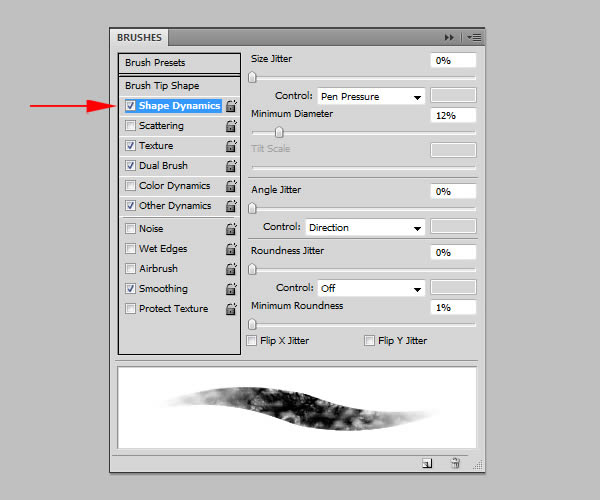Click the brush stroke preview area

pos(297,407)
